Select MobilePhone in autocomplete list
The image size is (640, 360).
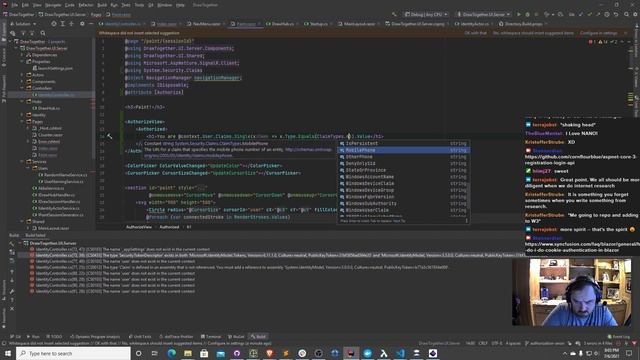coord(403,150)
